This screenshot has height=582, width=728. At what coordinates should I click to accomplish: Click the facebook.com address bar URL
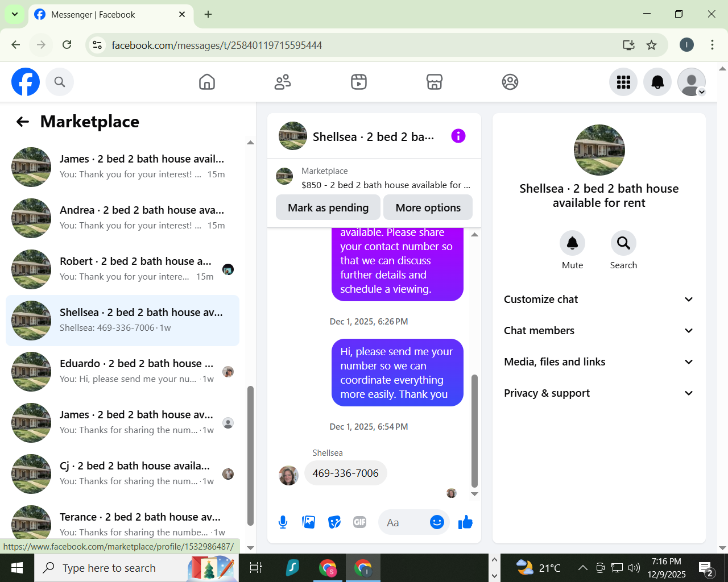tap(217, 45)
